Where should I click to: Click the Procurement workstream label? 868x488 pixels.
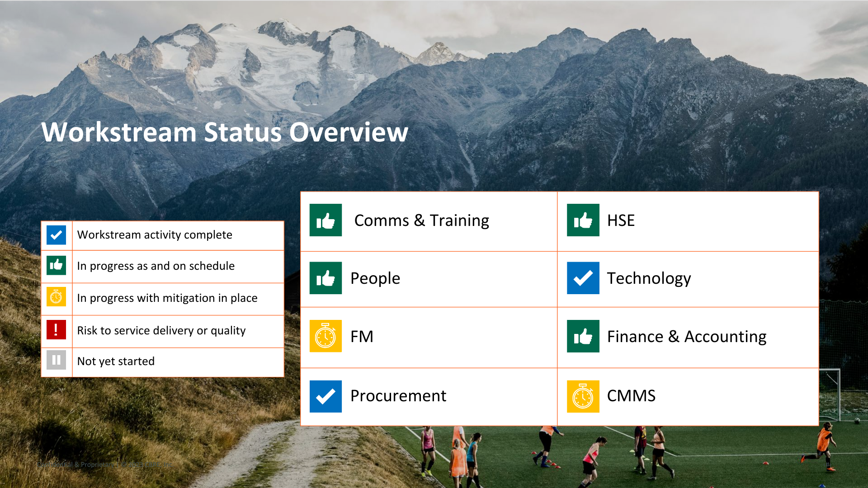click(398, 396)
